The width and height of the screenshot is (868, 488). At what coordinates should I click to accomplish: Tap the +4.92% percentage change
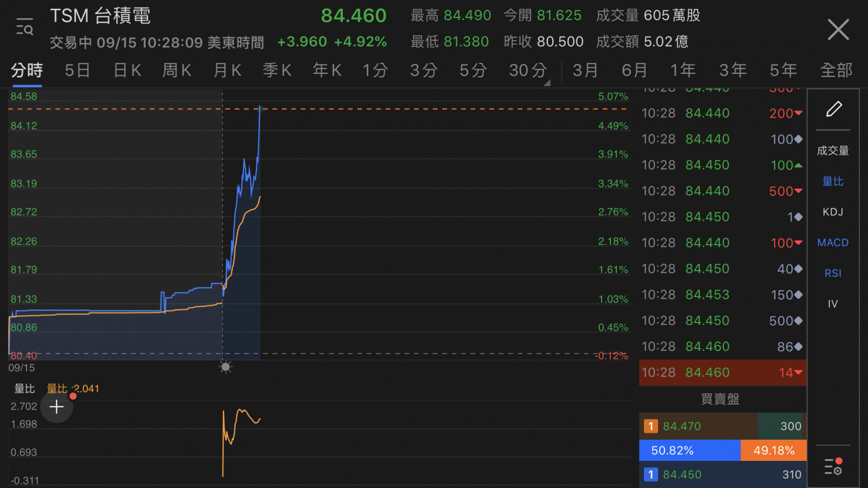(360, 42)
